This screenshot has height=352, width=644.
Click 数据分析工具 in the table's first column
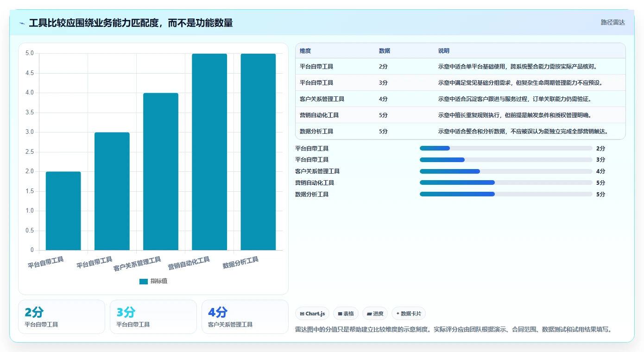[316, 132]
